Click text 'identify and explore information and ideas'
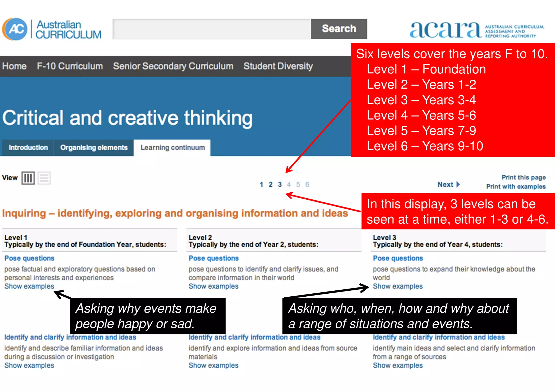 pos(254,348)
